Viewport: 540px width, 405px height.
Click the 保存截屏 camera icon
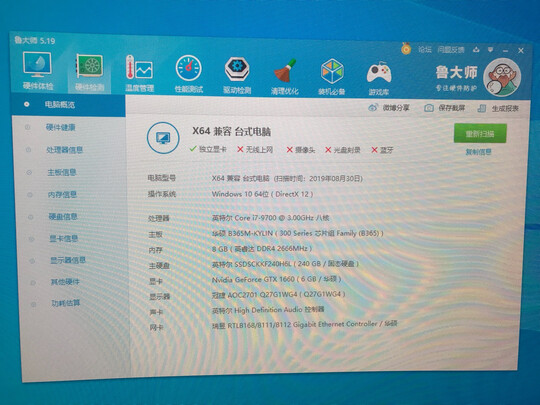(x=429, y=108)
